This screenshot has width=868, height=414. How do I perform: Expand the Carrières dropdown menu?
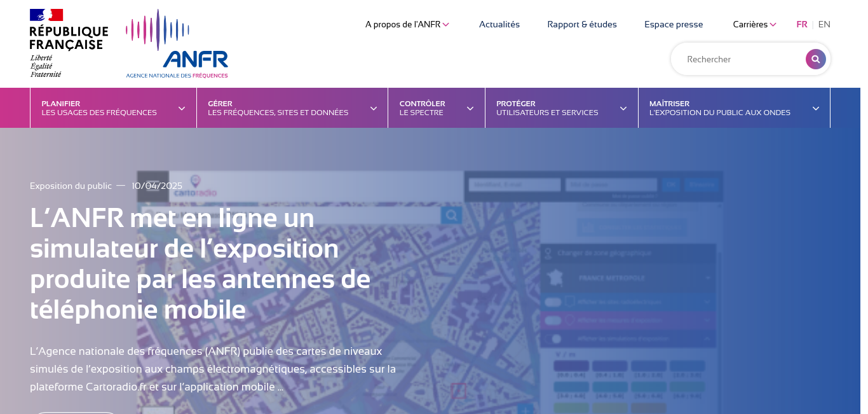[x=754, y=24]
